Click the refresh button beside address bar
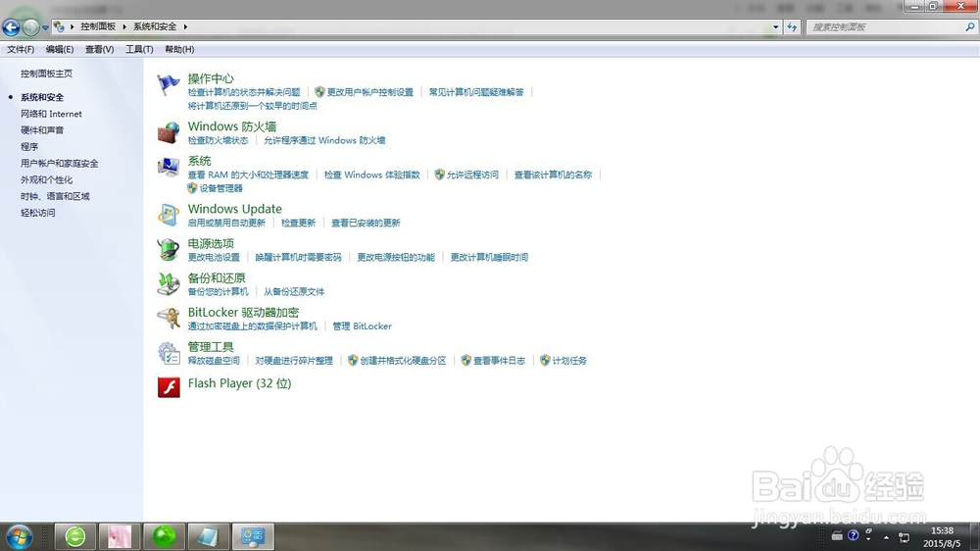Viewport: 980px width, 551px height. pyautogui.click(x=792, y=26)
